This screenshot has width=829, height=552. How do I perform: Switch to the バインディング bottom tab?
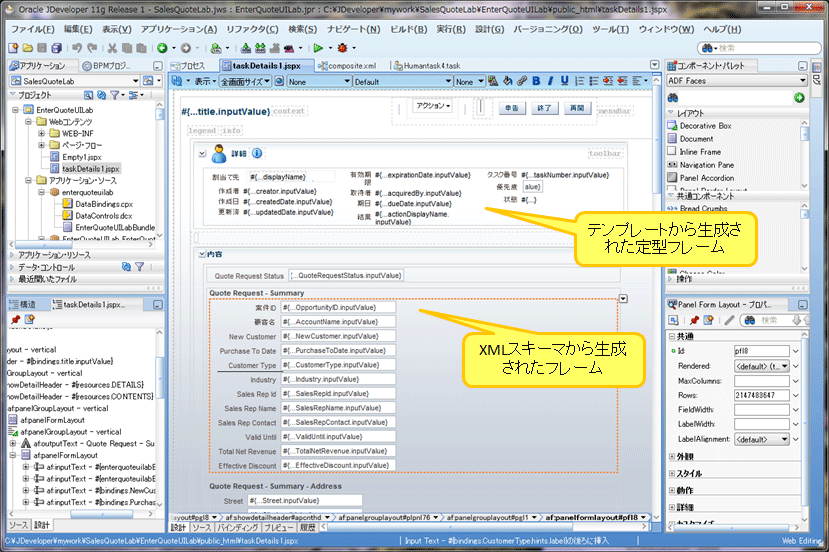tap(237, 527)
